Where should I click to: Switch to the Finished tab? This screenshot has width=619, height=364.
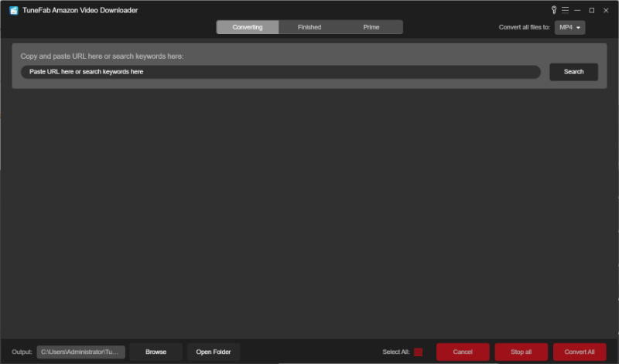coord(309,27)
